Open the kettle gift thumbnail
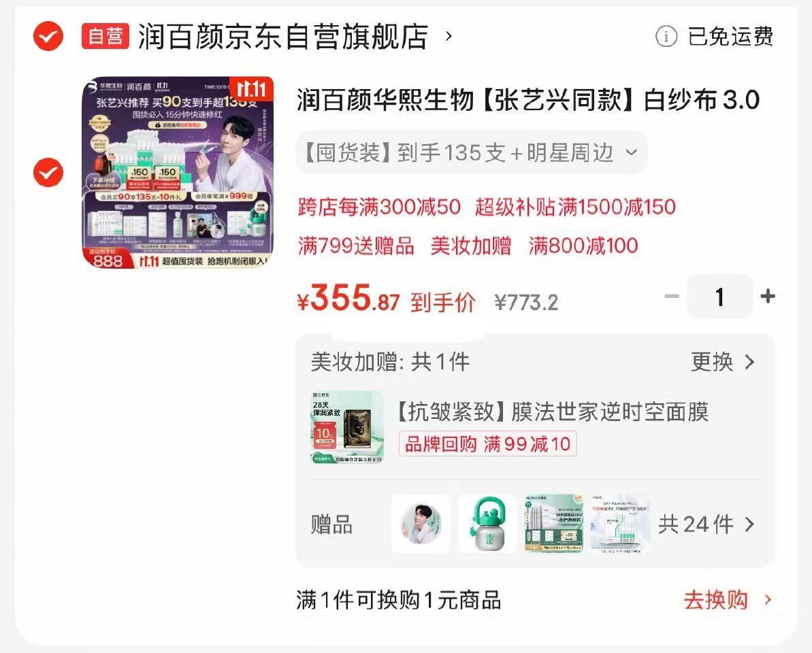Screen dimensions: 812x653 487,524
